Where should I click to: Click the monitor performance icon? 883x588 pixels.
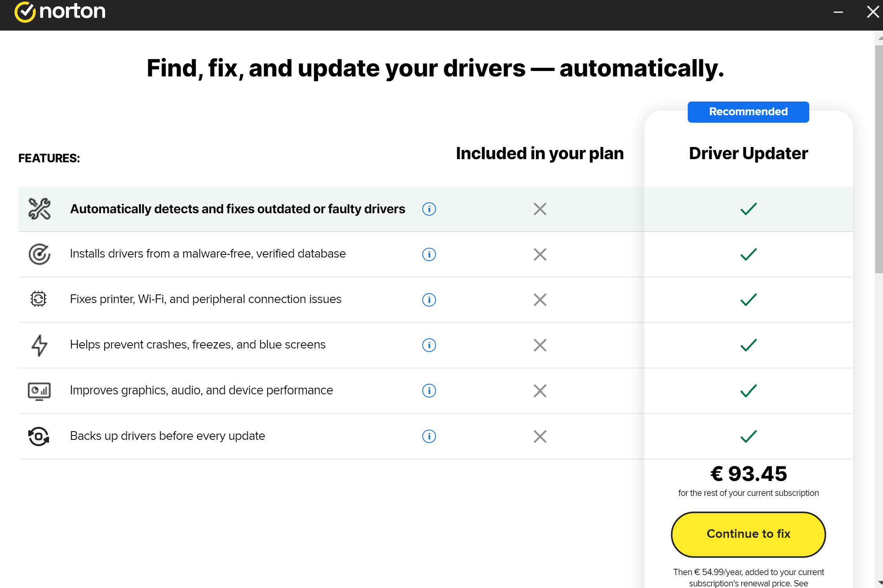click(x=39, y=391)
